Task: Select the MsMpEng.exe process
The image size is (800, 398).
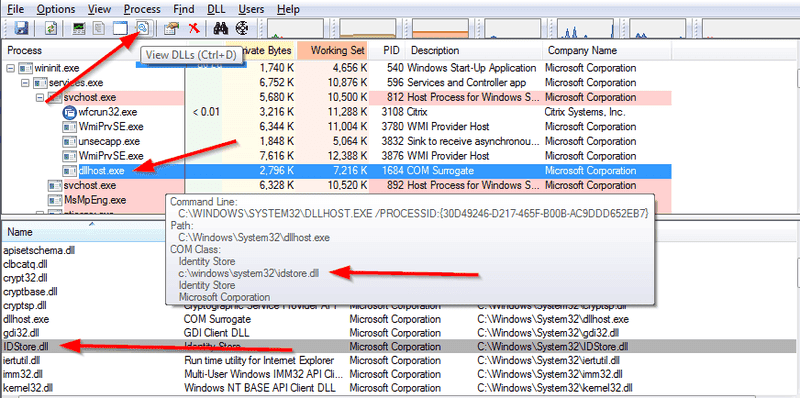Action: pos(95,200)
